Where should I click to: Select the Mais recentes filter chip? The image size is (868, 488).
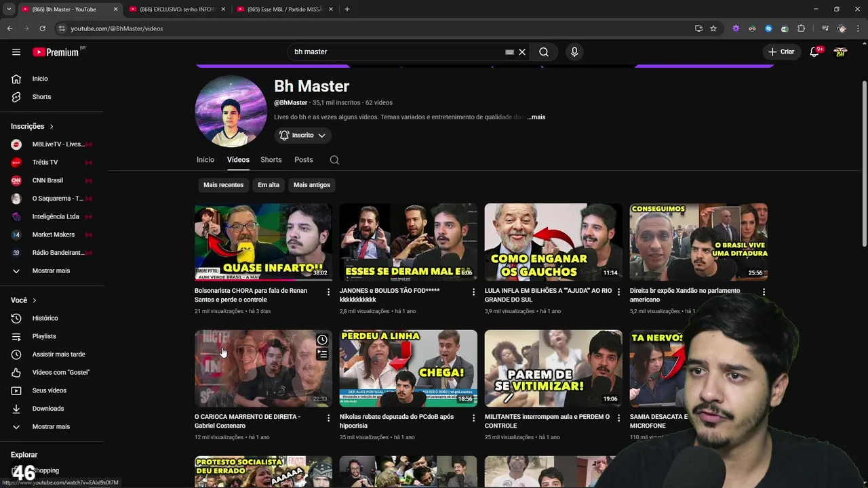(x=223, y=185)
